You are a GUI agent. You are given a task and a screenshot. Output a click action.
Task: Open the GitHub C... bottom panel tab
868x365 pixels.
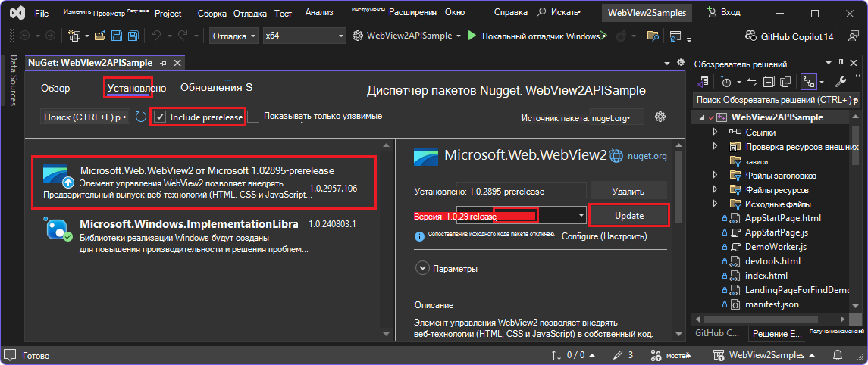point(717,333)
